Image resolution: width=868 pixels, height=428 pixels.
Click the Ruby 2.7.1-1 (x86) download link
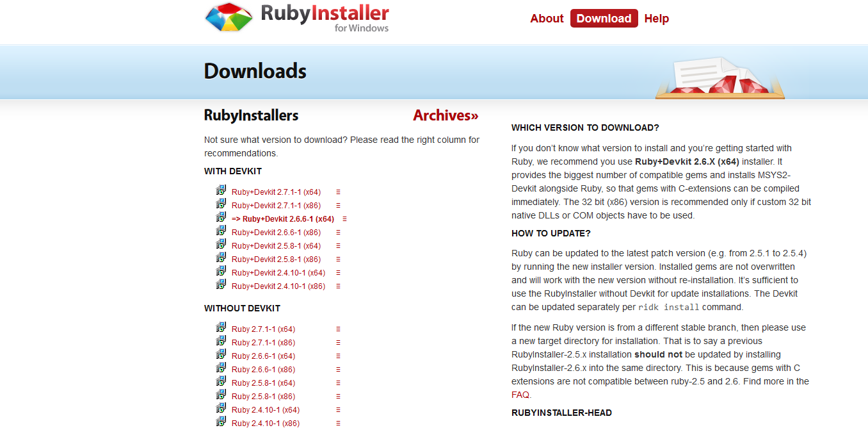(263, 343)
